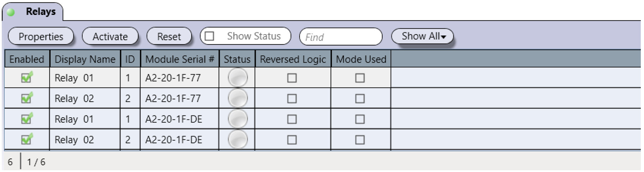Click green status dot on Relays tab
This screenshot has width=644, height=172.
click(x=11, y=12)
